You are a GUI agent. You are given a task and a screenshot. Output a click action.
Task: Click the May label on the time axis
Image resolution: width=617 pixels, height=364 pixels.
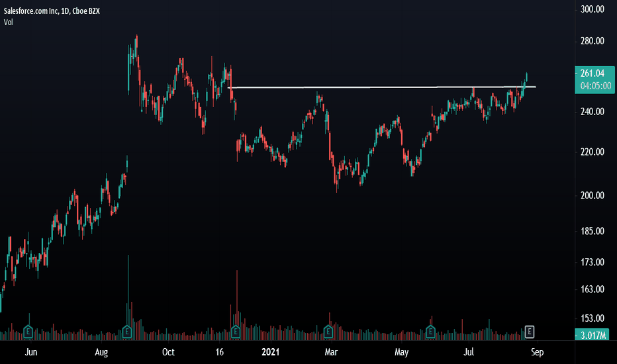tap(401, 352)
